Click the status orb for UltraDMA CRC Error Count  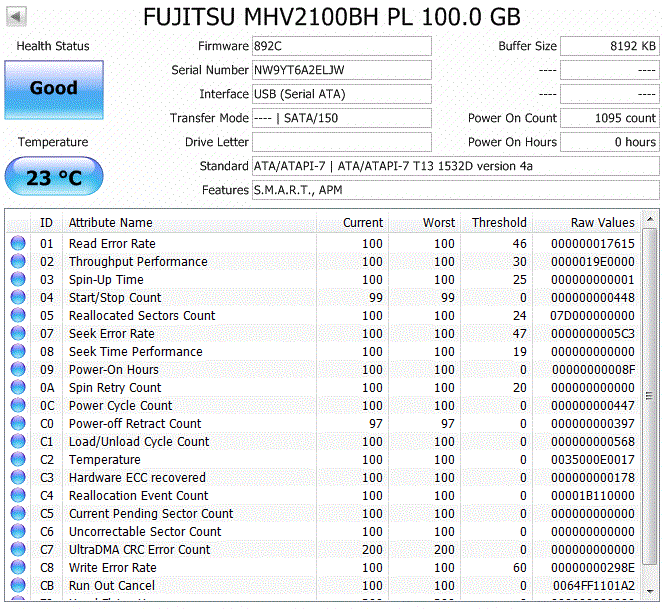18,549
